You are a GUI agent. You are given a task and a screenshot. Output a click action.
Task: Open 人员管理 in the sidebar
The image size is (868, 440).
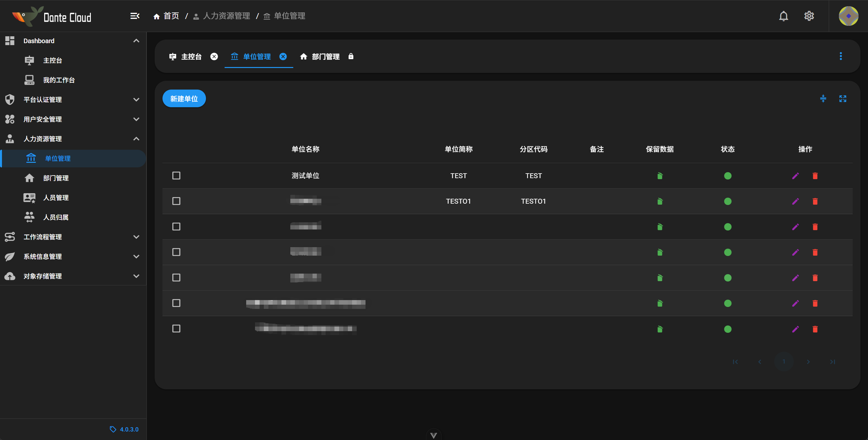point(56,198)
